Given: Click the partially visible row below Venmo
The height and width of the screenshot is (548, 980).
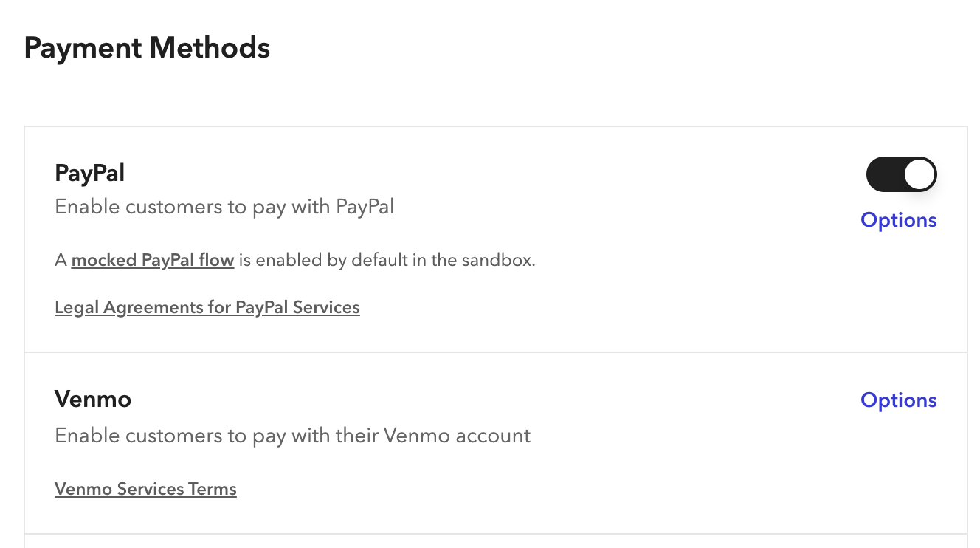Looking at the screenshot, I should pyautogui.click(x=494, y=541).
